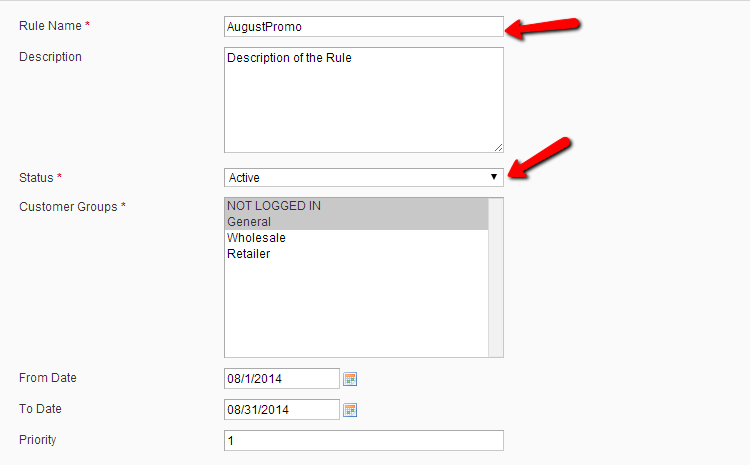Click the To Date text field
Image resolution: width=750 pixels, height=465 pixels.
click(x=282, y=410)
